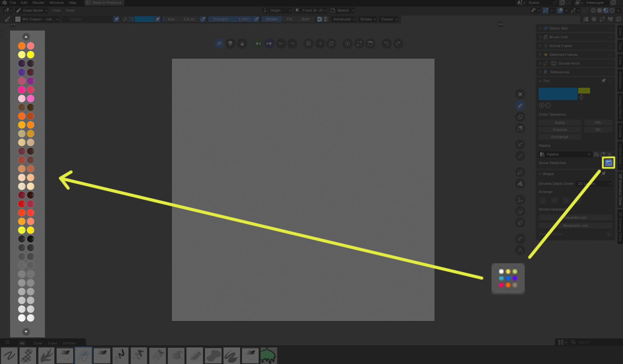Select the green dripping paint brush thumbnail
Screen dimensions: 623x364
[268, 355]
